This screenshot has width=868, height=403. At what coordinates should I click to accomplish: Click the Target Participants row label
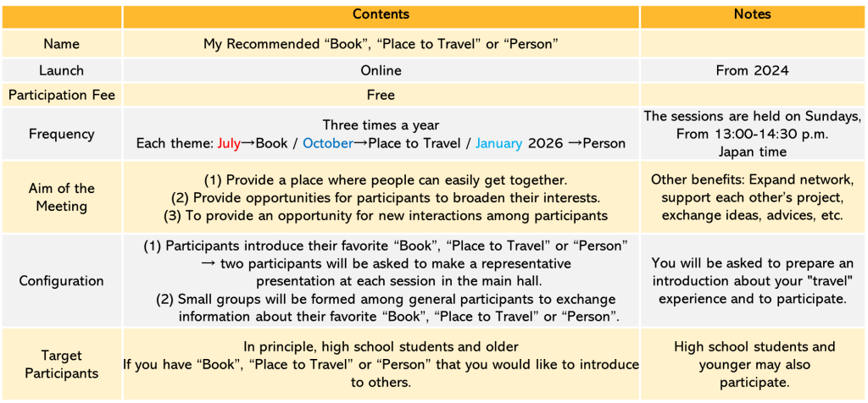point(61,365)
